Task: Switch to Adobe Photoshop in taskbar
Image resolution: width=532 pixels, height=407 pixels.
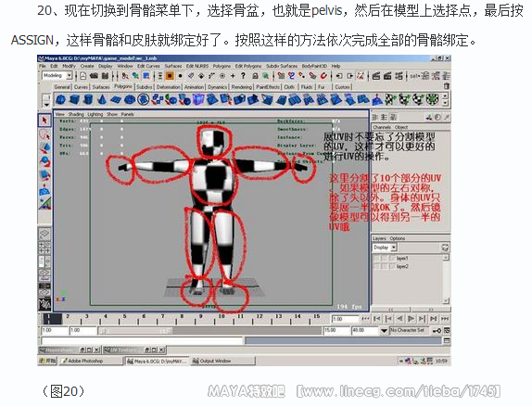Action: coord(91,361)
